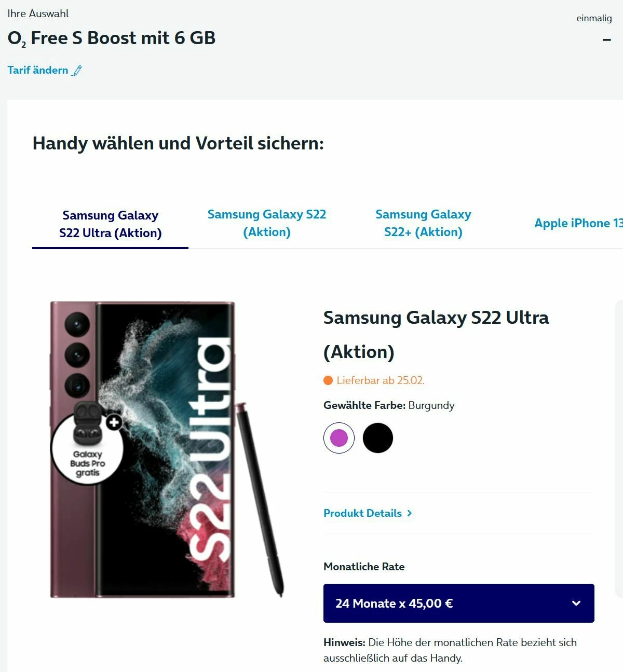Expand rate options via the dropdown arrow
The width and height of the screenshot is (623, 672).
[576, 603]
